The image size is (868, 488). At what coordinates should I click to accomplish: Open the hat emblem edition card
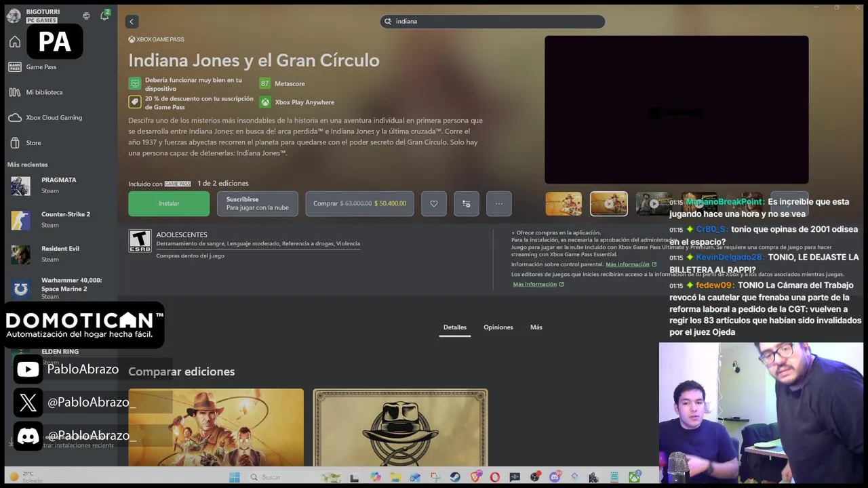pos(400,428)
